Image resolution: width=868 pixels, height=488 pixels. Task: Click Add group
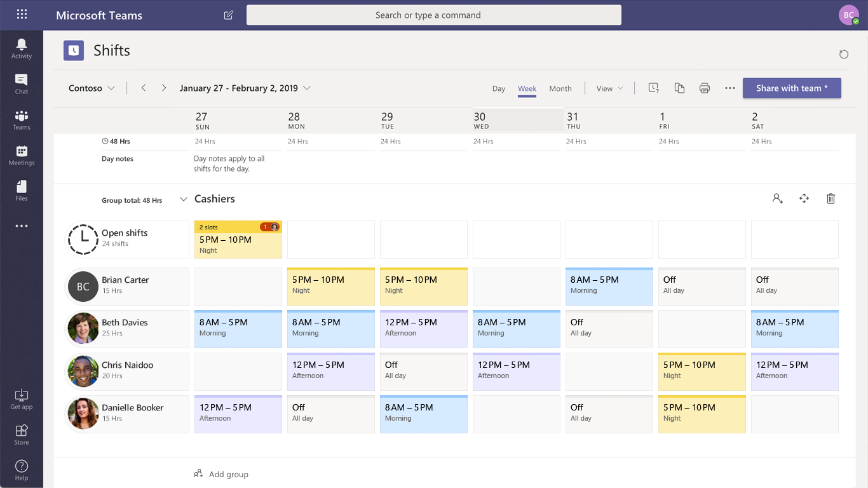pyautogui.click(x=221, y=474)
